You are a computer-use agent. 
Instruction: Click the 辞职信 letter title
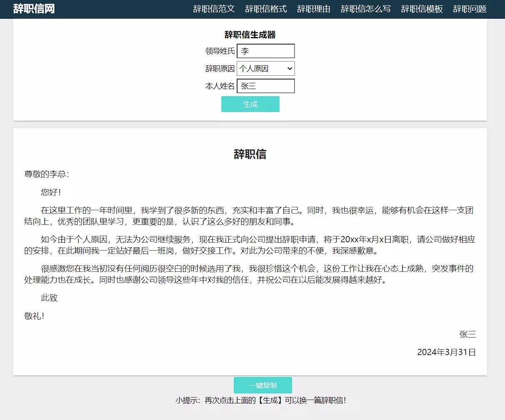[x=250, y=154]
